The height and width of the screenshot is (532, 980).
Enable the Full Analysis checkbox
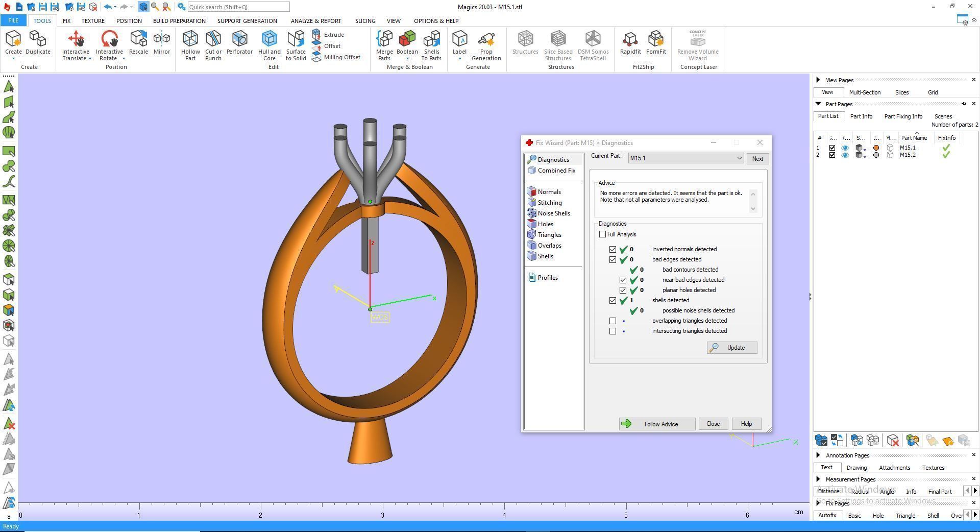click(602, 234)
